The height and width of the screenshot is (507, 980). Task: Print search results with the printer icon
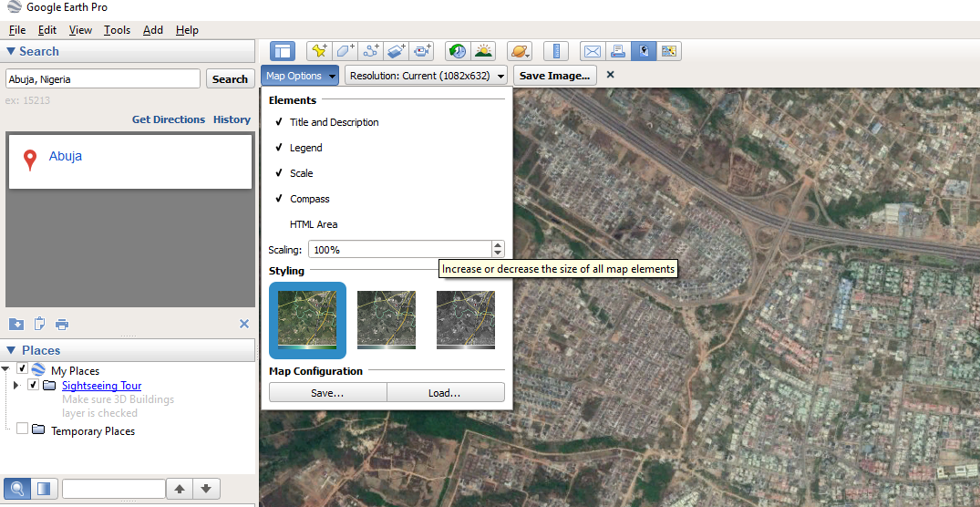point(62,325)
